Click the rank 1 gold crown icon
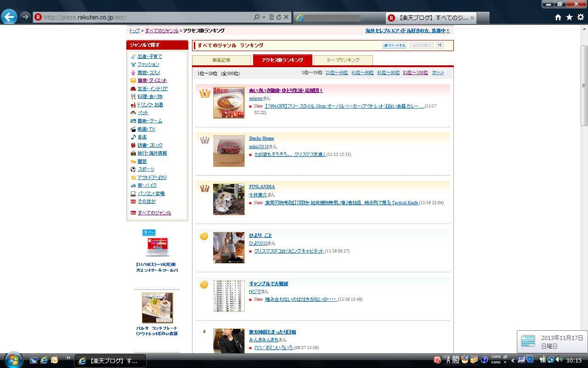The width and height of the screenshot is (588, 368). pyautogui.click(x=204, y=93)
